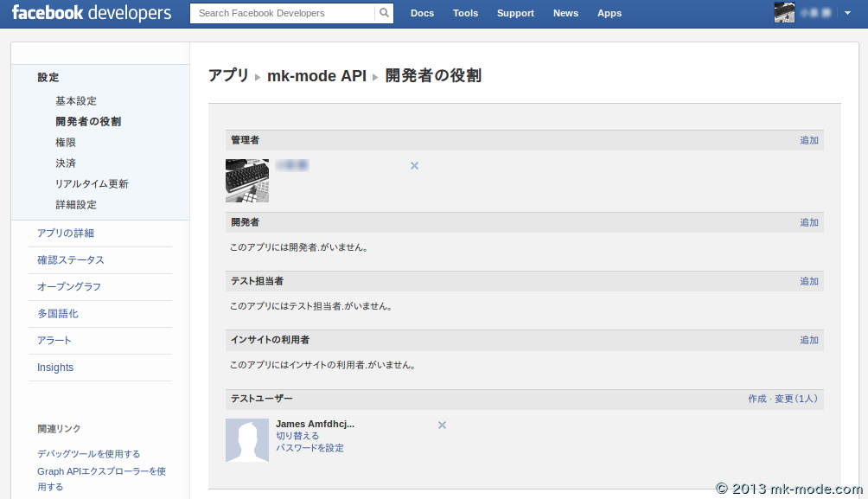Expand the アプリの詳細 sidebar section
868x499 pixels.
point(66,234)
